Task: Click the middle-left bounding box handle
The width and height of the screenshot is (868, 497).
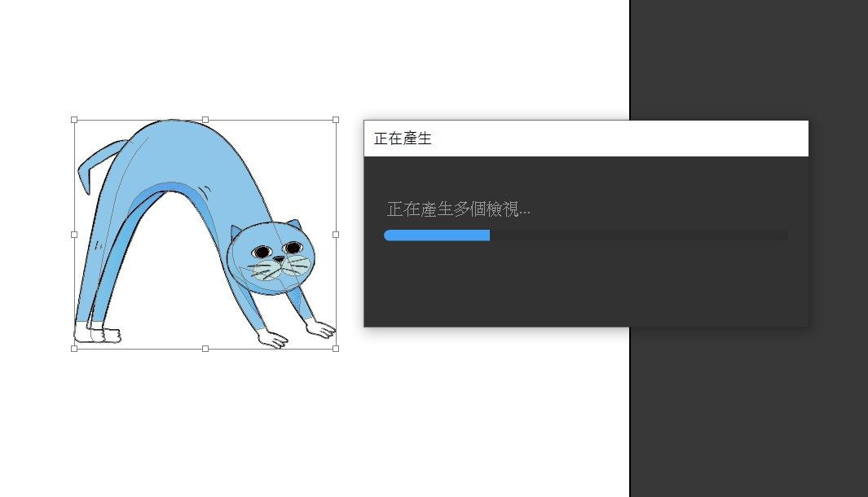Action: pos(74,234)
